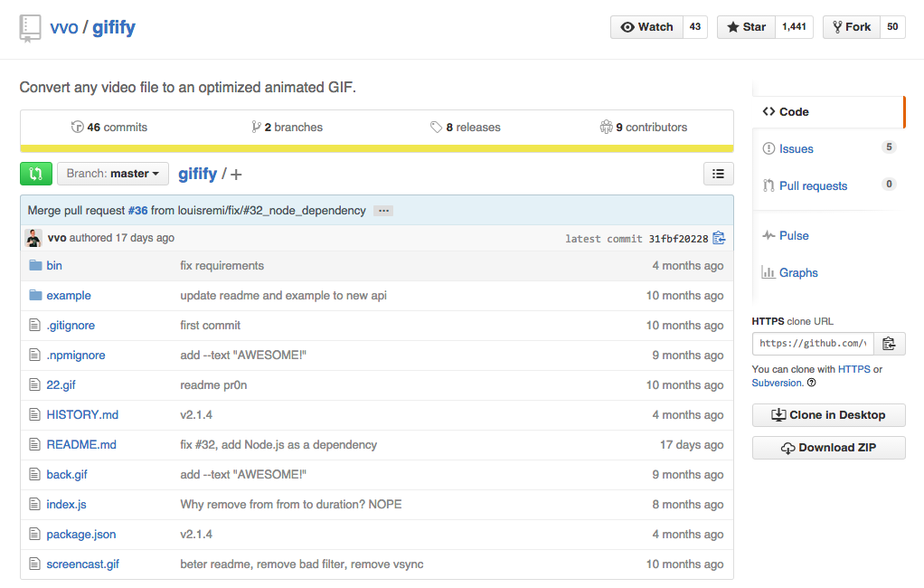The height and width of the screenshot is (588, 924).
Task: Select the HTTPS clone URL input field
Action: click(x=811, y=344)
